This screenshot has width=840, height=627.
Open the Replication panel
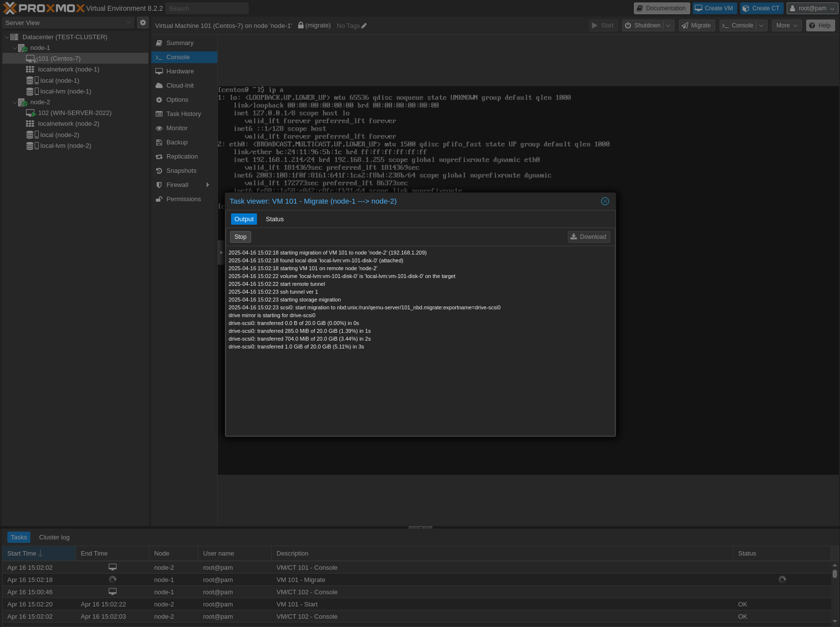[182, 156]
